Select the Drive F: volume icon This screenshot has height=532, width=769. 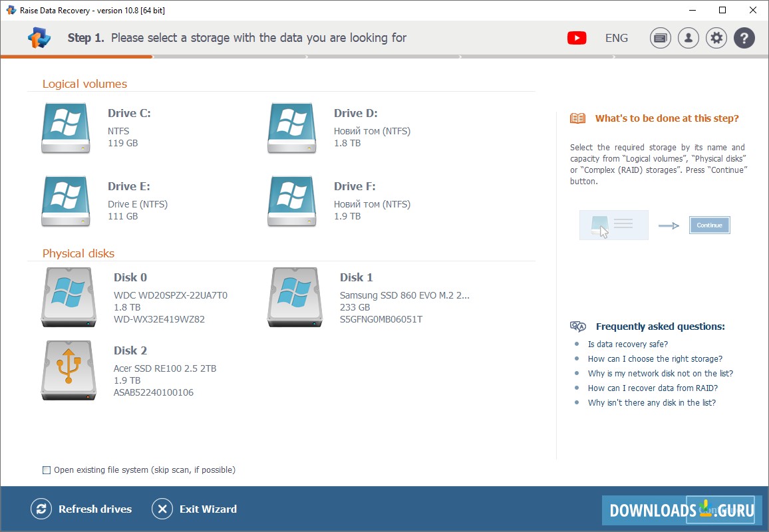point(292,201)
